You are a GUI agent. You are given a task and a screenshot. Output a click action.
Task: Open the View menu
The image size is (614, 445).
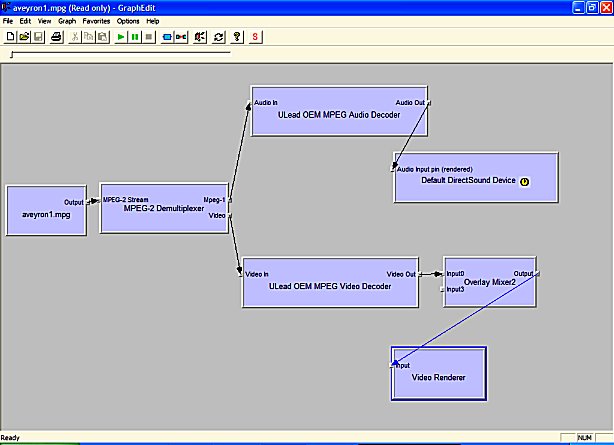click(x=44, y=21)
